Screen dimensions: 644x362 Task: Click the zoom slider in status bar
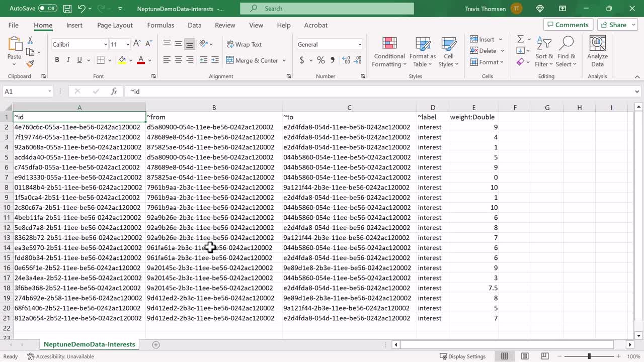coord(589,356)
